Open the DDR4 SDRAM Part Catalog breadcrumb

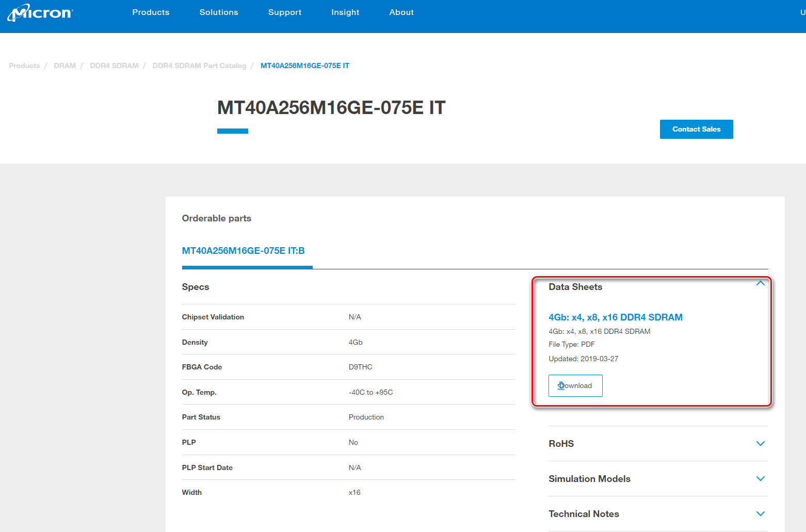(x=199, y=66)
